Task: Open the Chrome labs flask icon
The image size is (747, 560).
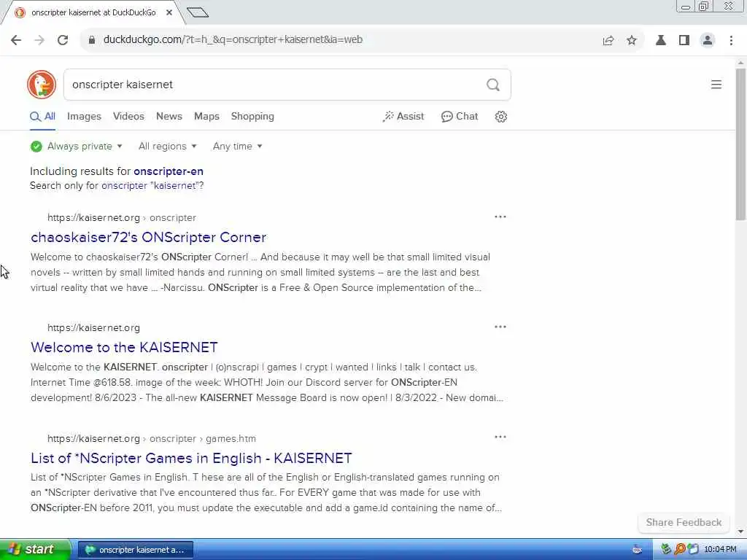Action: click(x=661, y=41)
